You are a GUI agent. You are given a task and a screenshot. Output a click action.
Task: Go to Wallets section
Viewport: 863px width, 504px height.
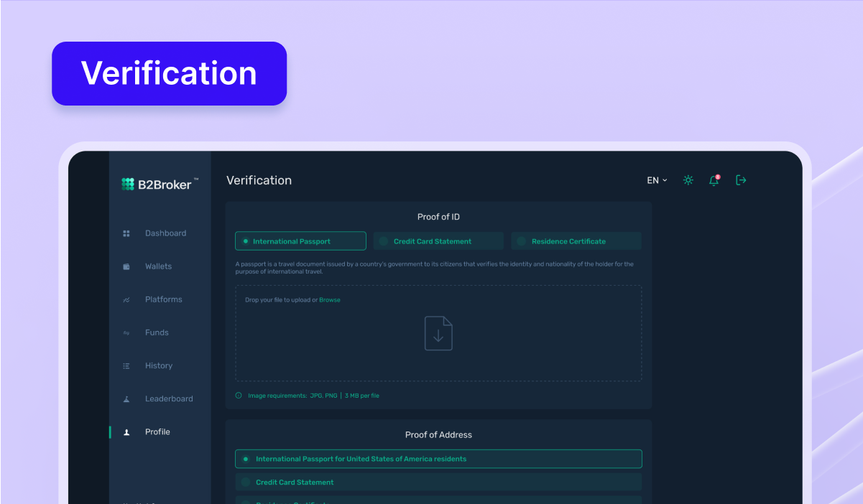pyautogui.click(x=160, y=266)
